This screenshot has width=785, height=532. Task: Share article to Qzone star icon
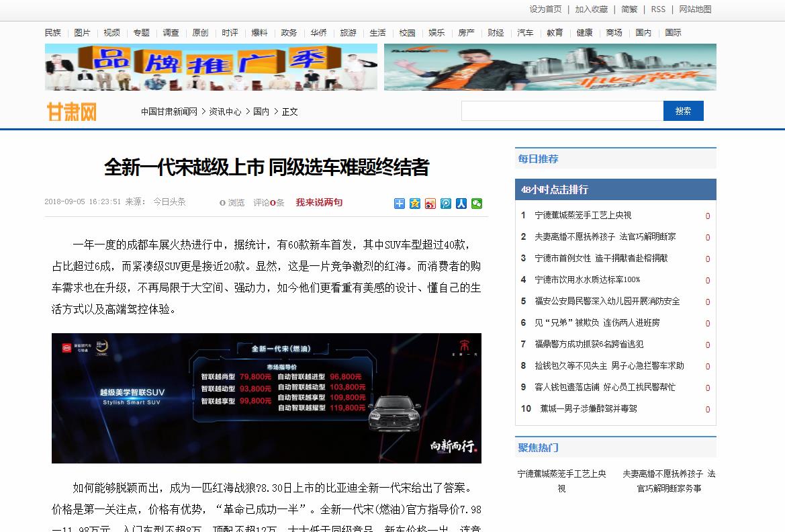(x=414, y=204)
